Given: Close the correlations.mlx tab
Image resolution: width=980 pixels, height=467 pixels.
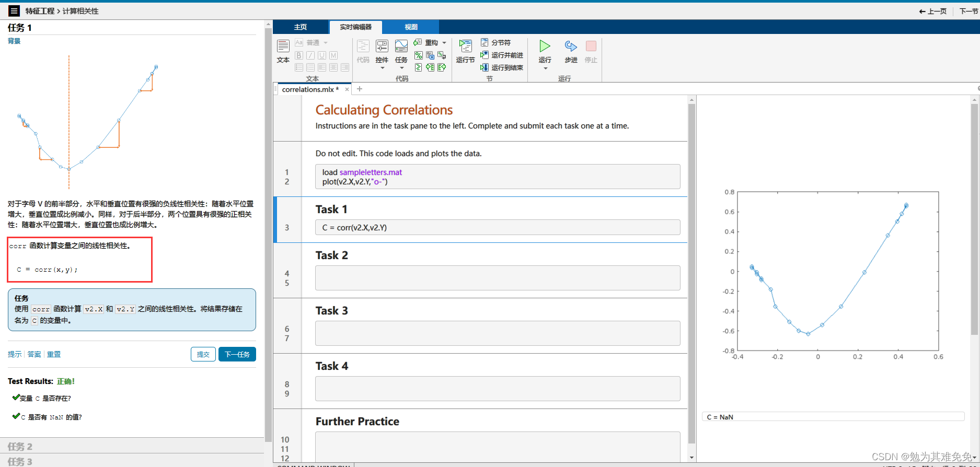Looking at the screenshot, I should 347,89.
